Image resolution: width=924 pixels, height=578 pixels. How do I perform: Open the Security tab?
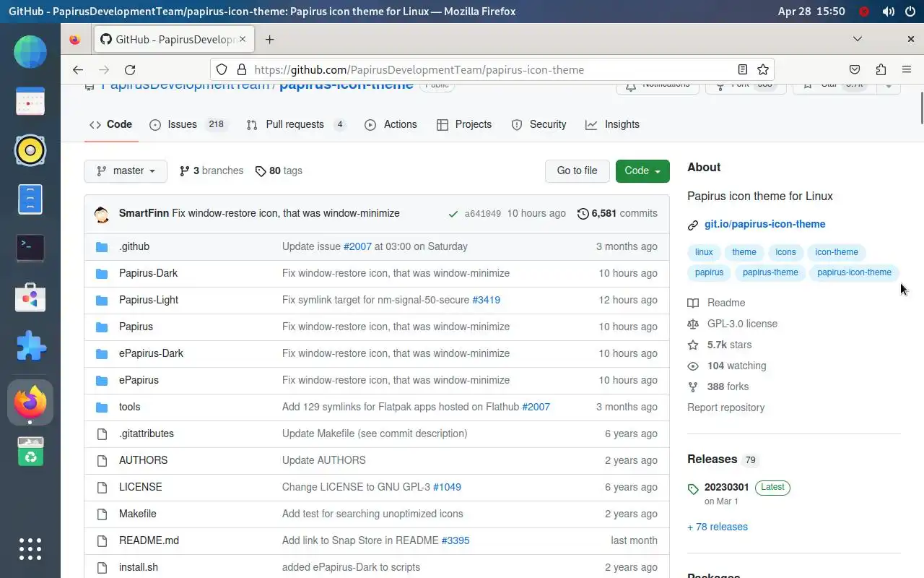click(539, 125)
